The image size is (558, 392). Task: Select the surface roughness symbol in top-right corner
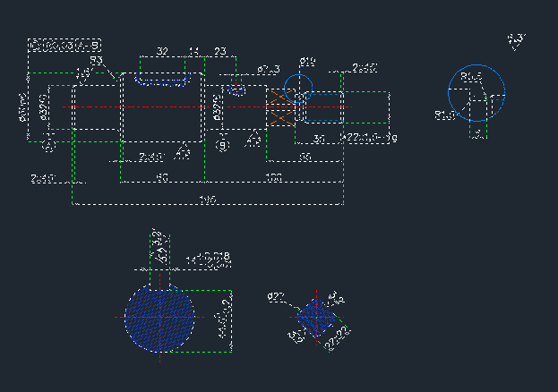tap(517, 42)
